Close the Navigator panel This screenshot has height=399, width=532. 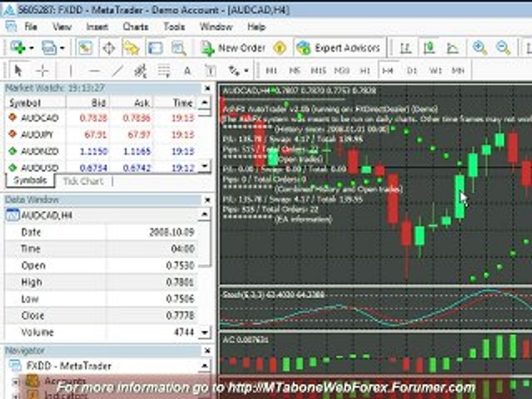[208, 350]
